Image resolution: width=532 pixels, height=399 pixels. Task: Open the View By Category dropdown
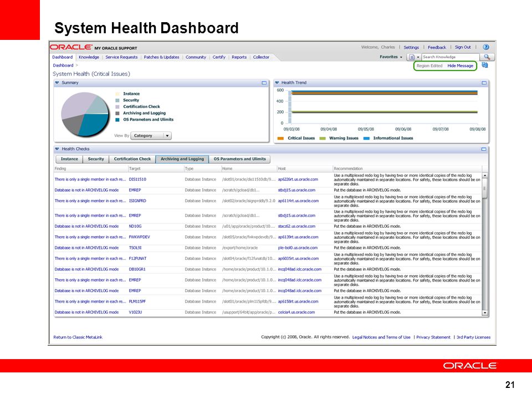click(x=151, y=136)
